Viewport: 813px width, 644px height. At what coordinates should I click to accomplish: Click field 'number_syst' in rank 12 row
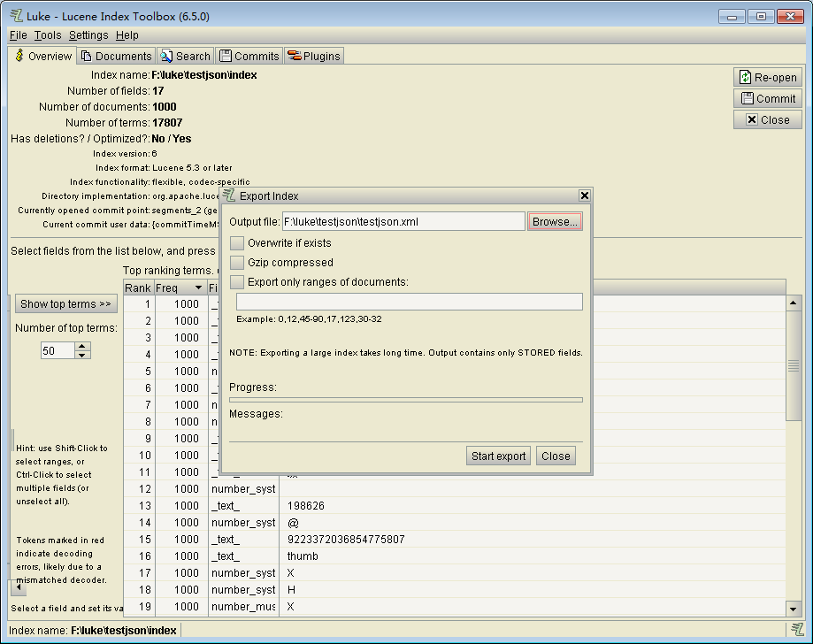tap(243, 489)
